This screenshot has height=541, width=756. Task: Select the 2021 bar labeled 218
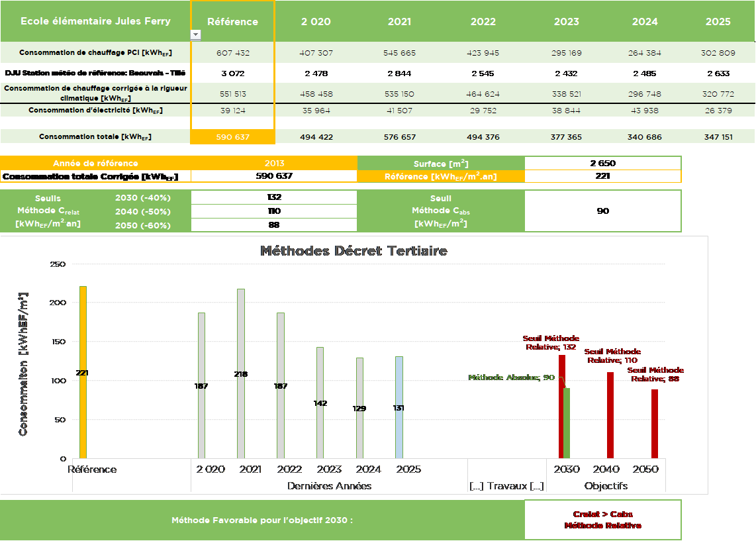click(x=241, y=373)
